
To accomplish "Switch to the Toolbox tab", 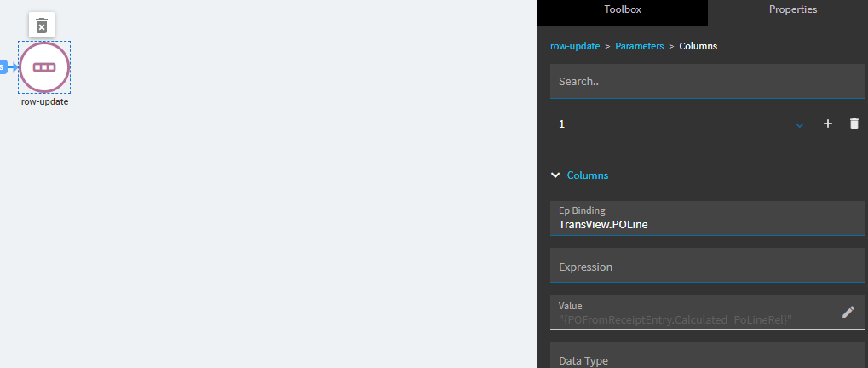I will click(x=623, y=10).
